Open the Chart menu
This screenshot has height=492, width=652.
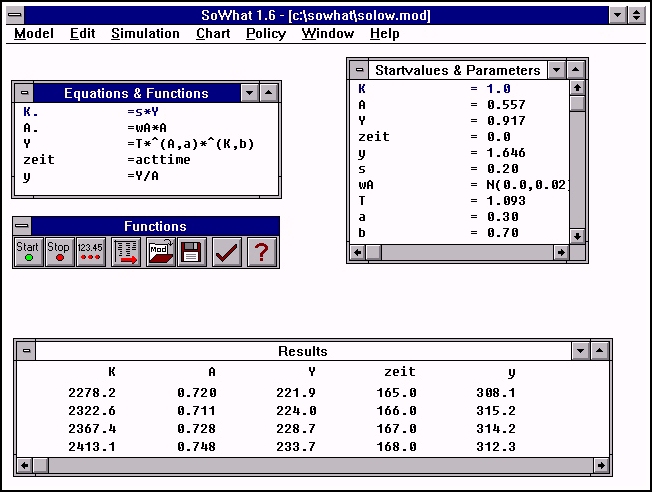click(x=213, y=33)
